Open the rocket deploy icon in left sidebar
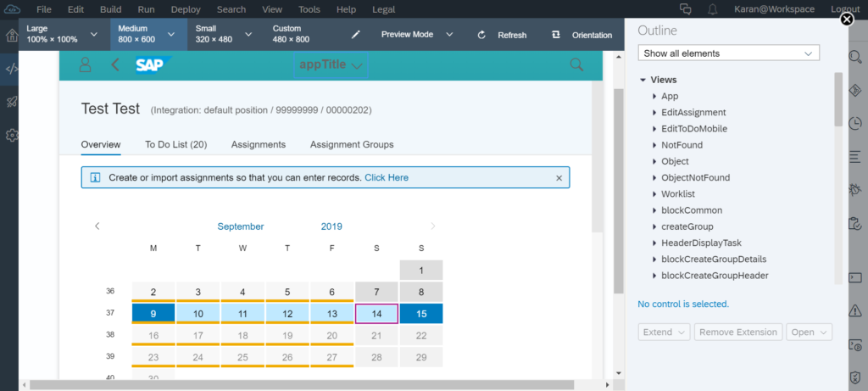Image resolution: width=868 pixels, height=391 pixels. [12, 102]
